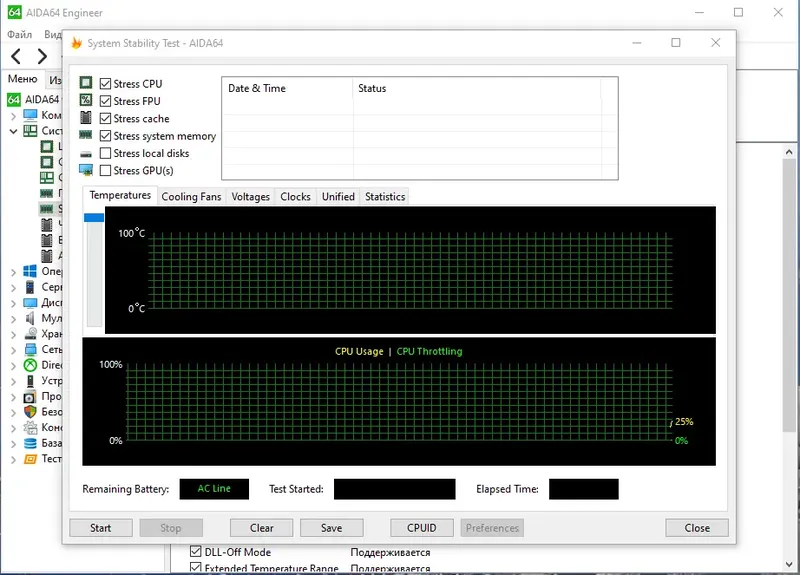Viewport: 800px width, 575px height.
Task: Select the motherboard icon labeled Сист
Action: 30,131
